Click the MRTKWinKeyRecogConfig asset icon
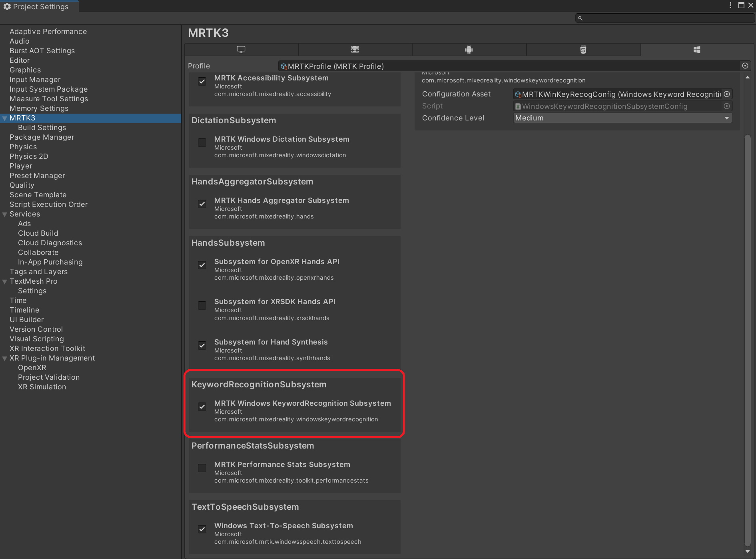Image resolution: width=756 pixels, height=559 pixels. point(518,94)
